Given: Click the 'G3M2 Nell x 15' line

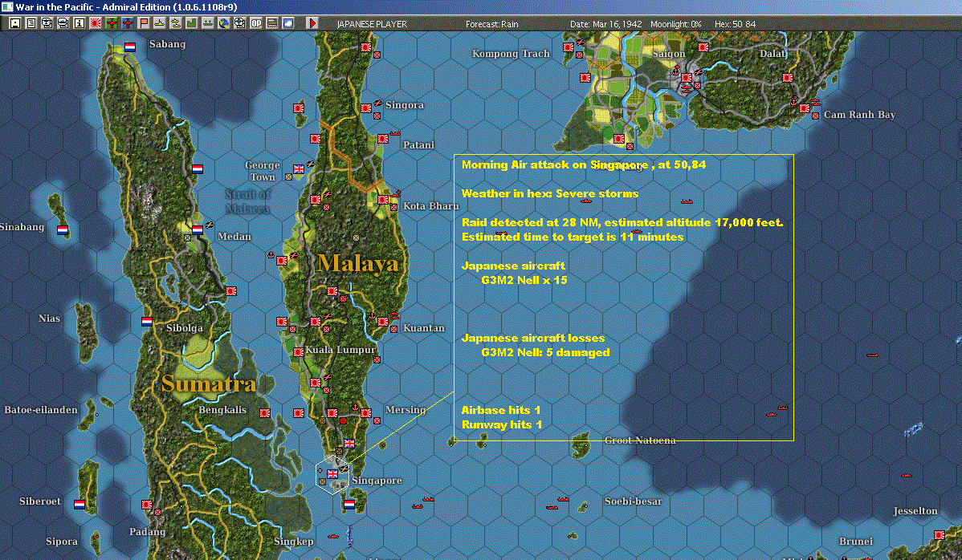Looking at the screenshot, I should click(524, 280).
